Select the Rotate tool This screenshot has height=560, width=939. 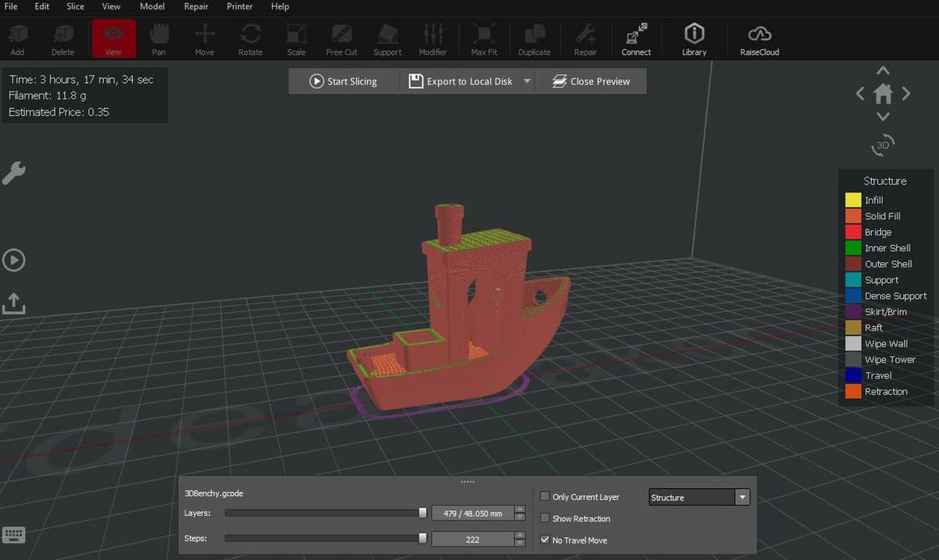pos(250,38)
